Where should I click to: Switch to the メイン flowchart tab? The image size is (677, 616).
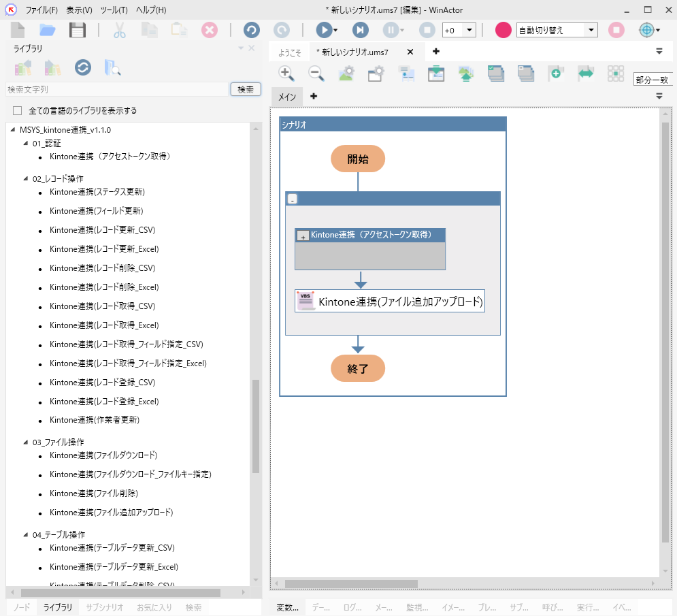click(287, 97)
